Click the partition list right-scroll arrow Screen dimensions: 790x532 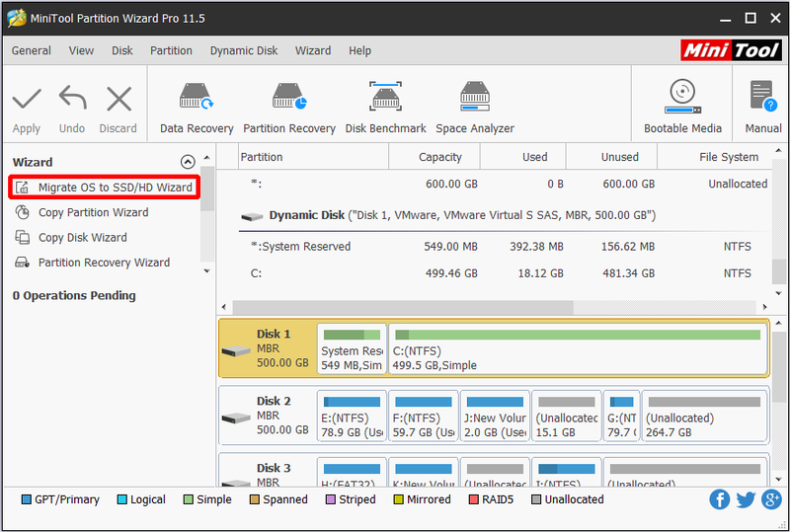click(x=764, y=307)
